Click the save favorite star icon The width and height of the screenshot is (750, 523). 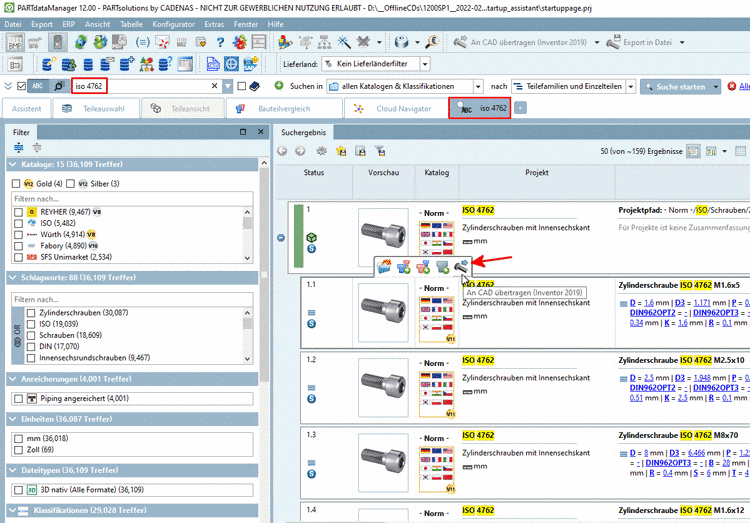341,151
